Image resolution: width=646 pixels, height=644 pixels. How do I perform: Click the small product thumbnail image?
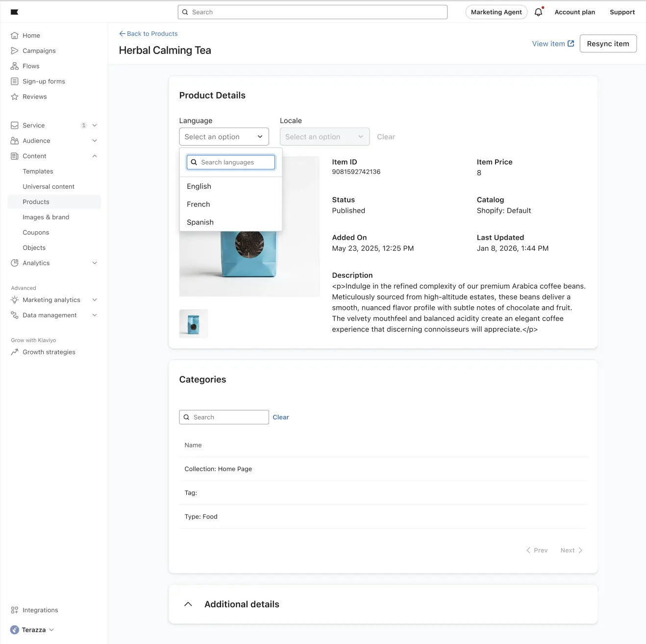(x=193, y=323)
